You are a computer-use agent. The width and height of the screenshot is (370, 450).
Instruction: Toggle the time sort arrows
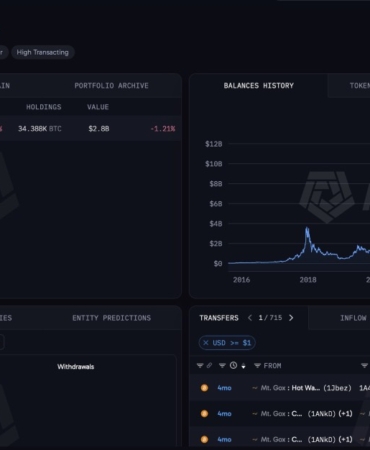pos(243,366)
